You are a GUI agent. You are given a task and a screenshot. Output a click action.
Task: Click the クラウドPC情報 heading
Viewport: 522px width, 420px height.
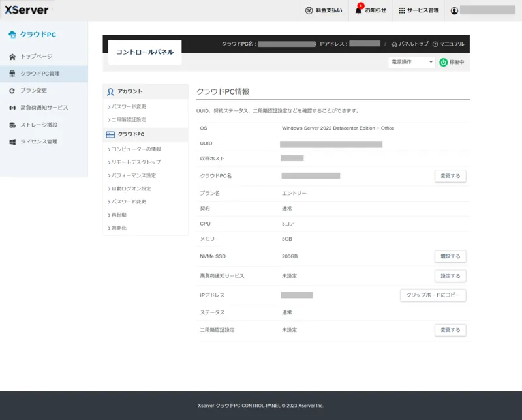coord(223,91)
